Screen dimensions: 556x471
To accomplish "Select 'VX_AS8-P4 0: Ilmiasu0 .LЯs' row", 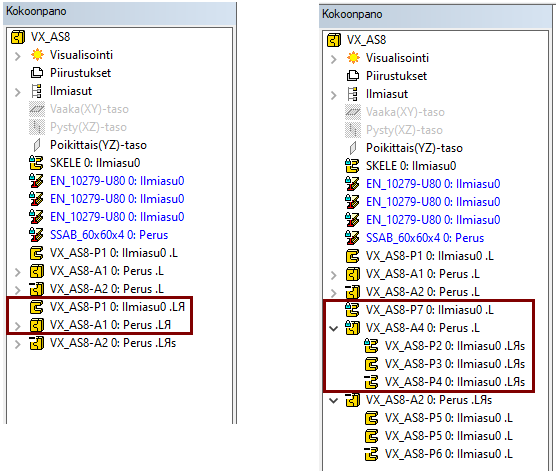I will 455,382.
